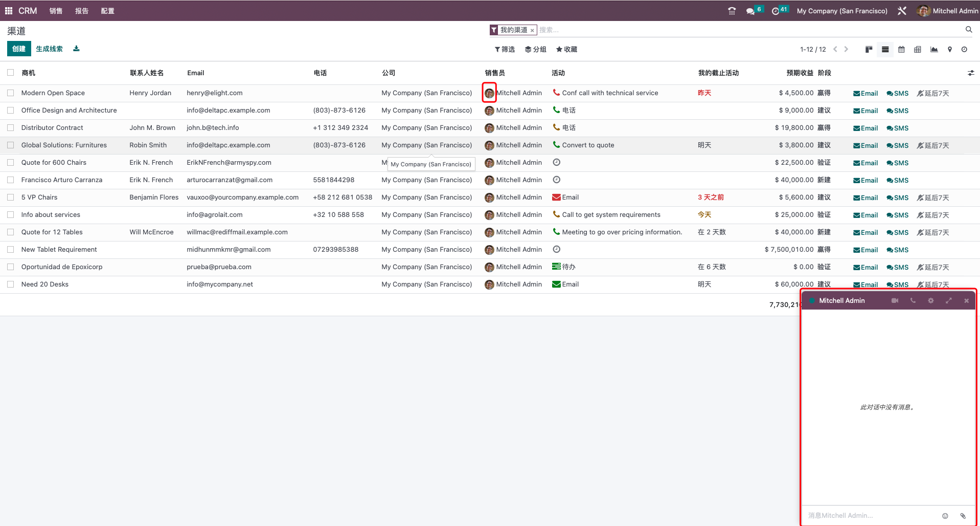Switch to kanban view

[869, 49]
